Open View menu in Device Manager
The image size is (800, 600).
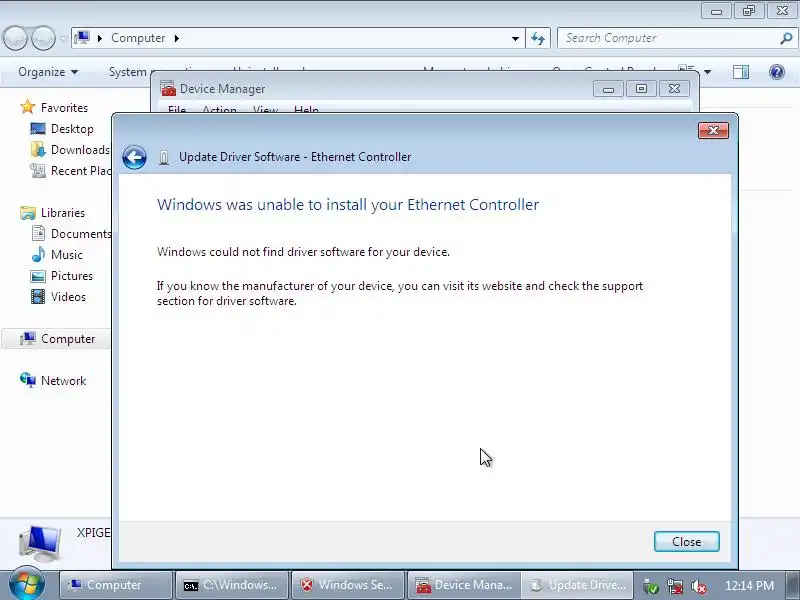click(265, 109)
